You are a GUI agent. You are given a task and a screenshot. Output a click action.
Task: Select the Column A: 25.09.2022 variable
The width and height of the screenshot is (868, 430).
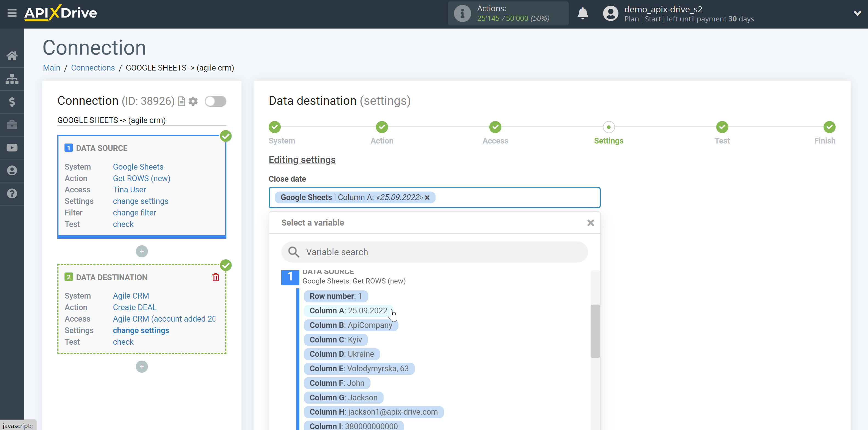click(x=349, y=311)
